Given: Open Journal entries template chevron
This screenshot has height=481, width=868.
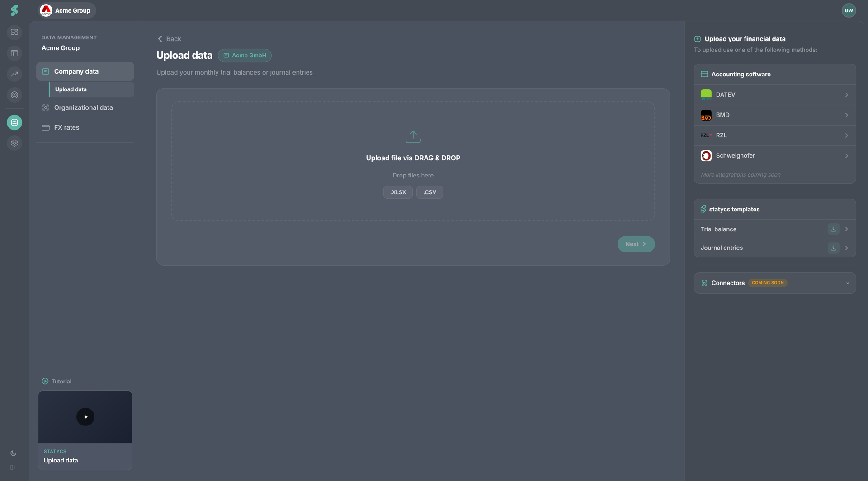Looking at the screenshot, I should pos(846,248).
